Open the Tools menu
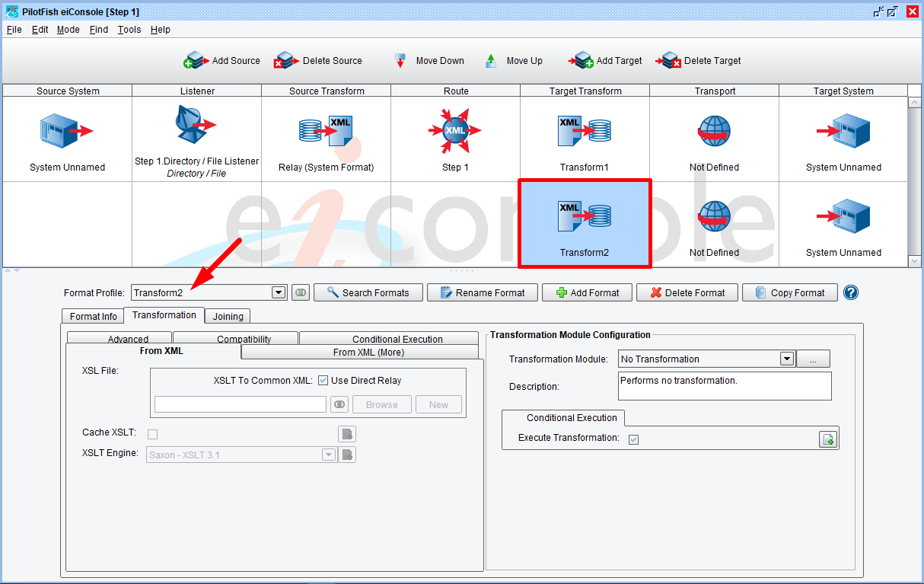The image size is (924, 584). tap(129, 30)
